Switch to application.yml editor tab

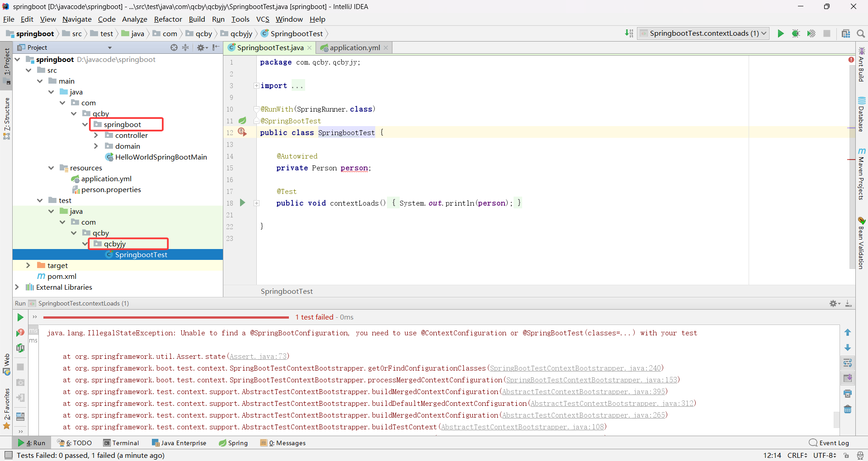[354, 47]
